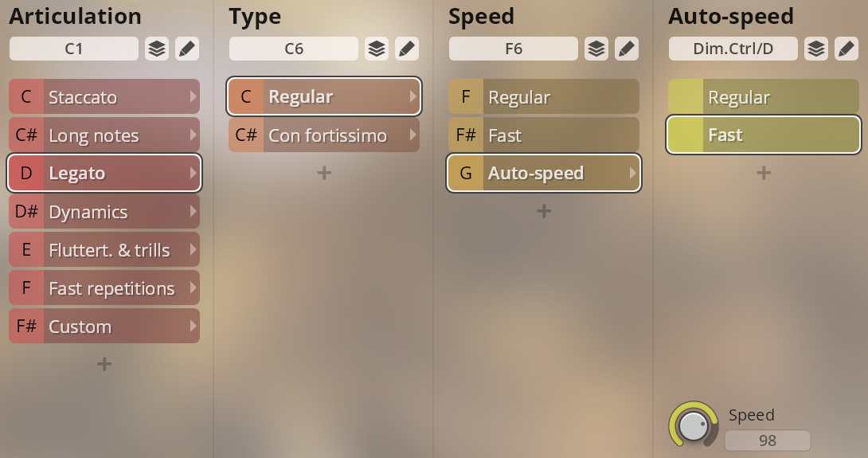
Task: Click the pencil edit icon for Type
Action: 407,49
